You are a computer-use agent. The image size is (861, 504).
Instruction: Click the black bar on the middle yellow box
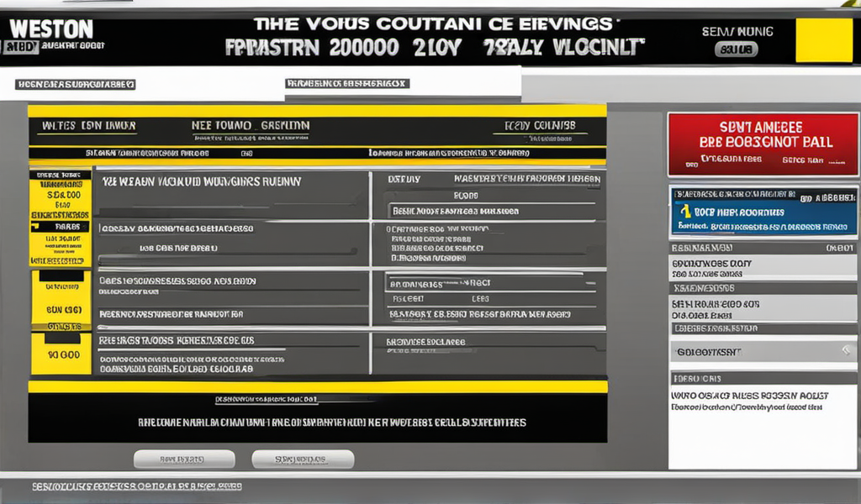pyautogui.click(x=61, y=276)
